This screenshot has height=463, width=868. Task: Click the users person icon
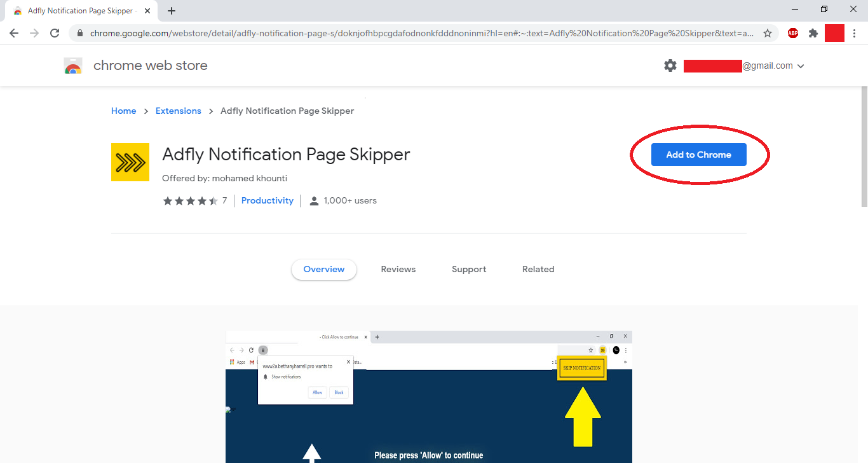[x=314, y=201]
